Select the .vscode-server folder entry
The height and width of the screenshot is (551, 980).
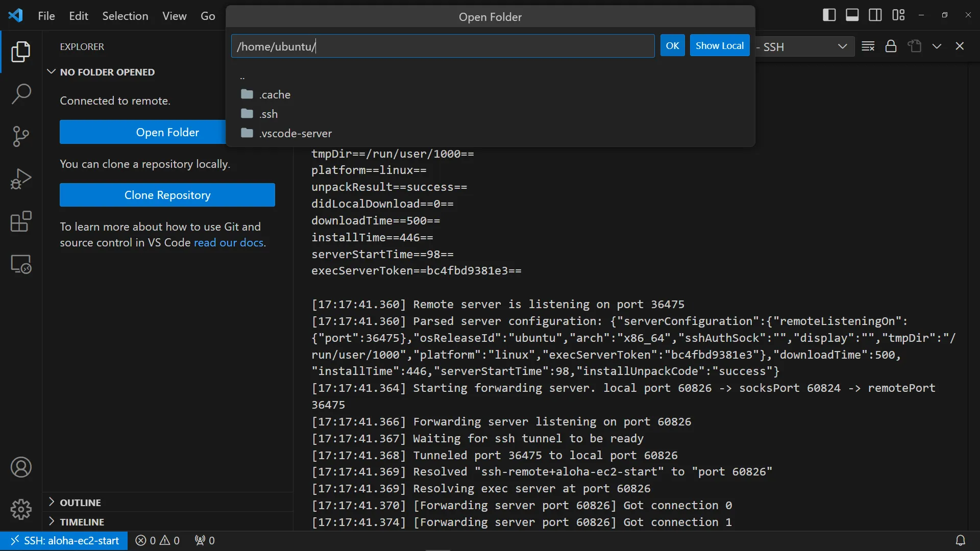[x=295, y=133]
